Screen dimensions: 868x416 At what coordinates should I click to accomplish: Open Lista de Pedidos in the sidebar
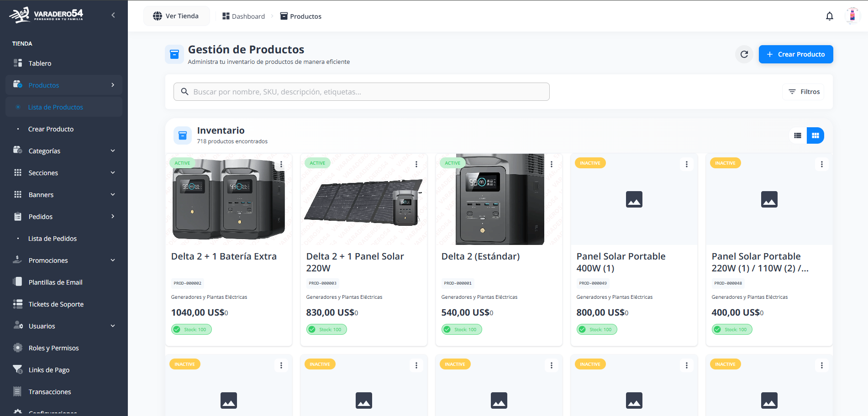point(53,239)
